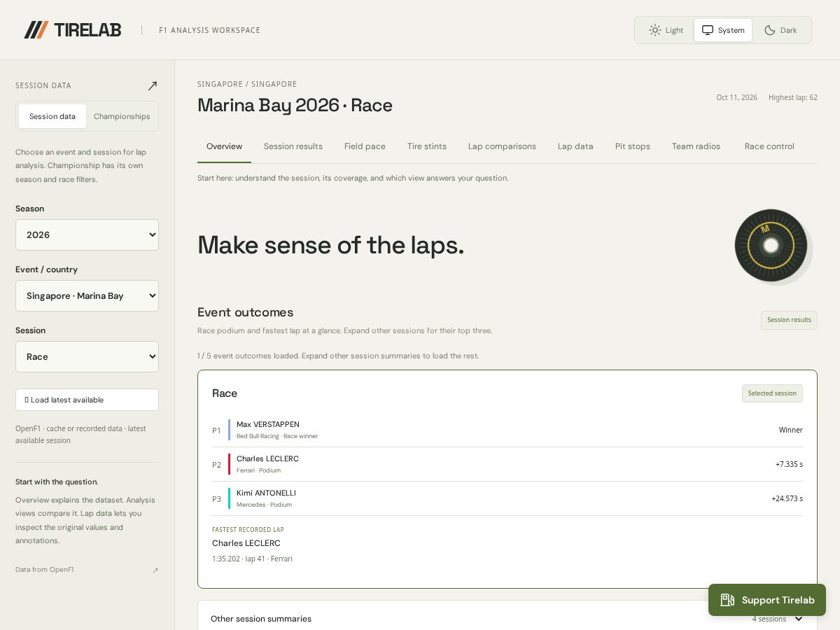This screenshot has height=630, width=840.
Task: Click the arrow icon beside Session Data heading
Action: 153,85
